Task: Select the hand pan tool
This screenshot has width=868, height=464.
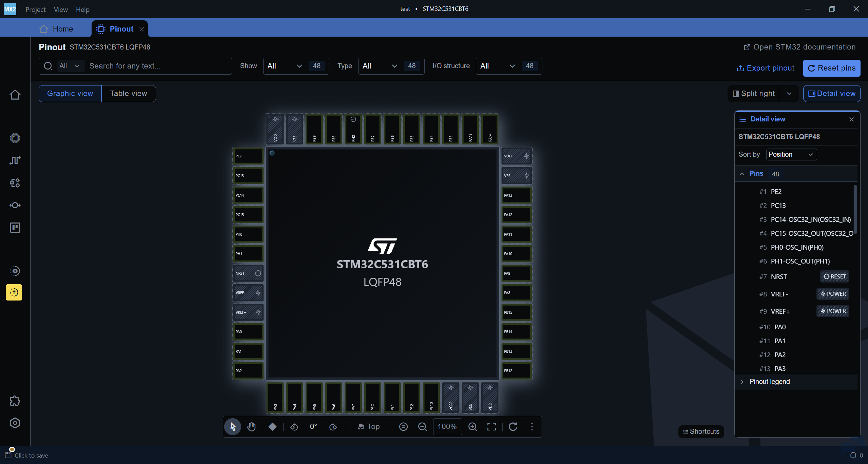Action: (251, 426)
